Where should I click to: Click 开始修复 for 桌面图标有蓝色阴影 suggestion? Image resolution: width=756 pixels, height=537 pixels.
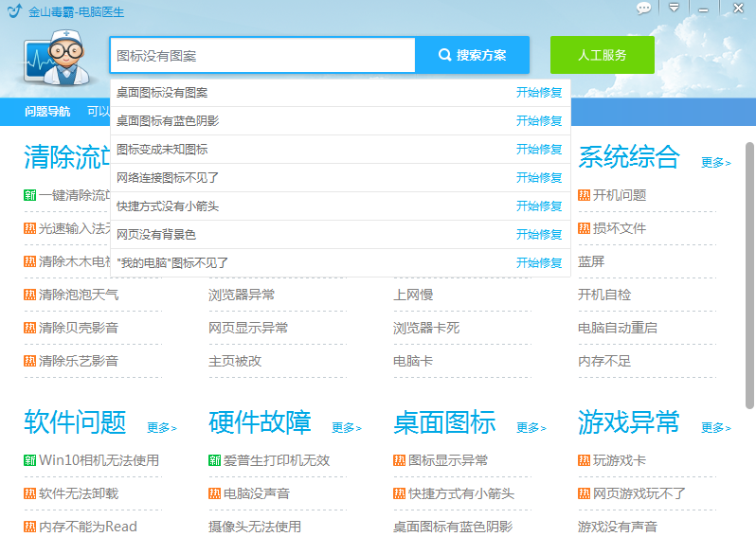pos(539,121)
